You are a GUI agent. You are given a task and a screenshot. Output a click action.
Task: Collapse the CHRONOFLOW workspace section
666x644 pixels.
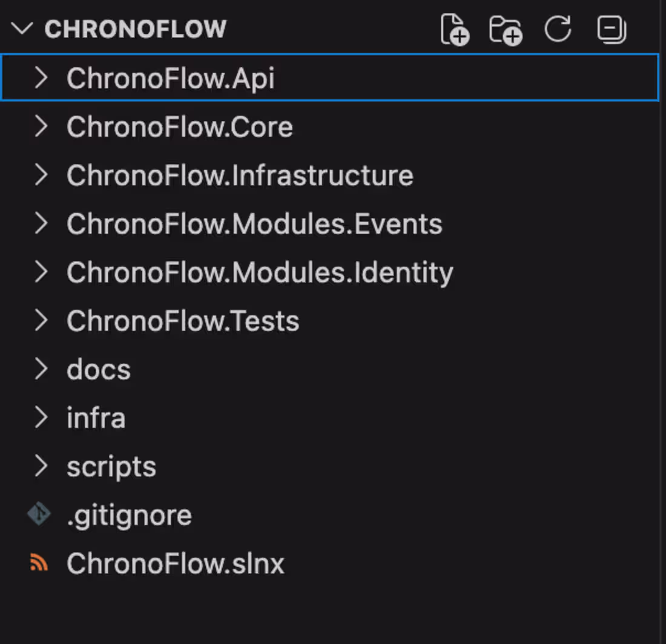pyautogui.click(x=22, y=28)
